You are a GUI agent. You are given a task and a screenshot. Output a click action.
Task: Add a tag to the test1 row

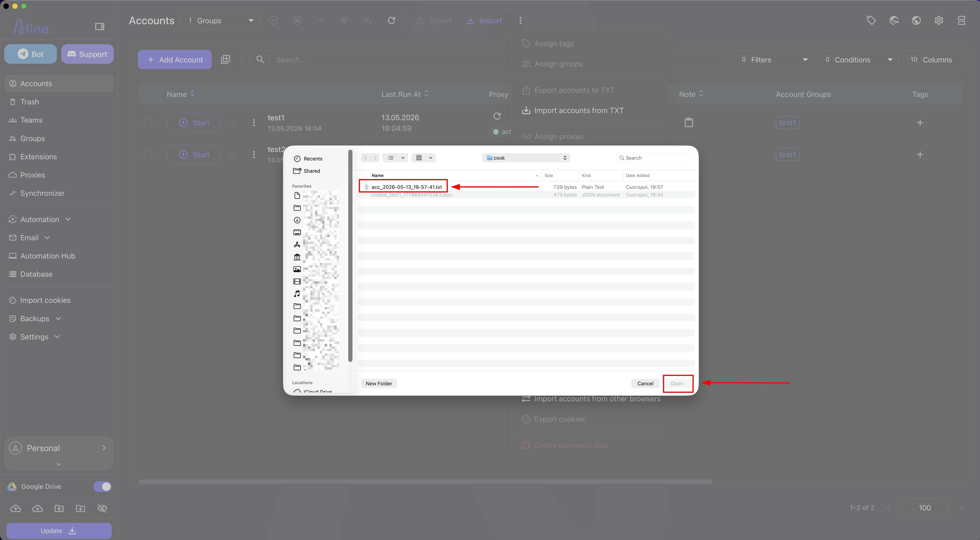[x=920, y=123]
